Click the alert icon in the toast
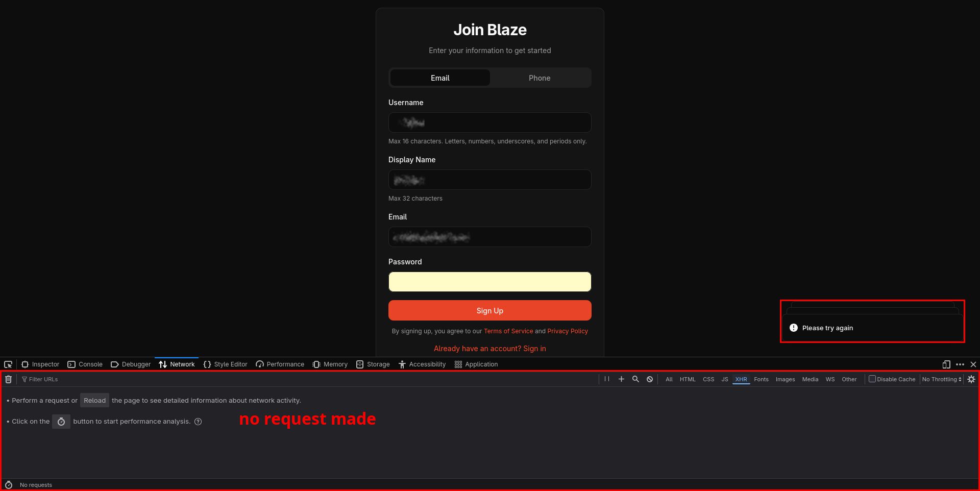The width and height of the screenshot is (980, 491). (x=794, y=328)
